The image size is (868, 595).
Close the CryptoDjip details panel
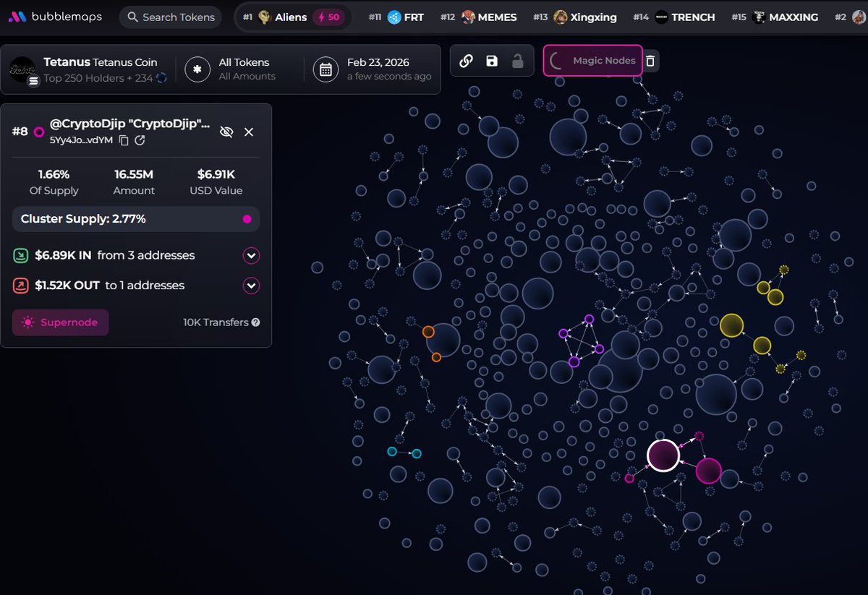[x=249, y=132]
